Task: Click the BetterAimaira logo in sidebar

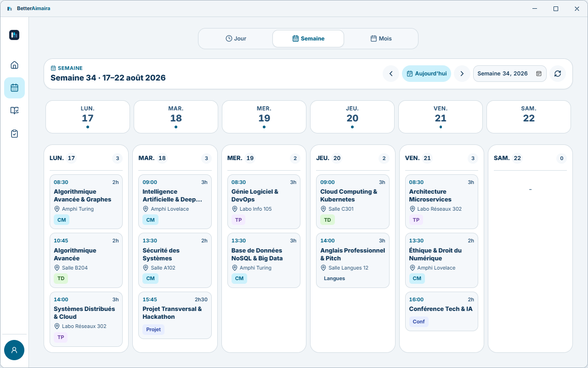Action: 14,35
